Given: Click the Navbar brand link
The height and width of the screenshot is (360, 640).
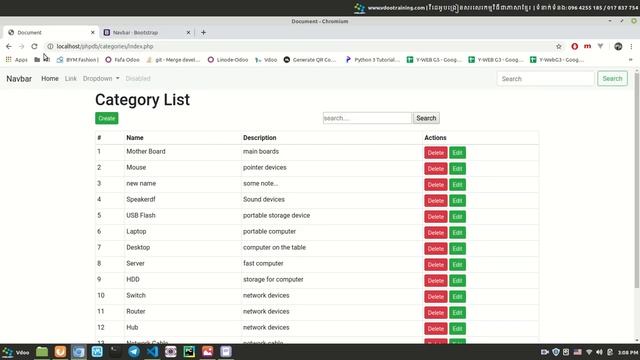Looking at the screenshot, I should pos(19,79).
